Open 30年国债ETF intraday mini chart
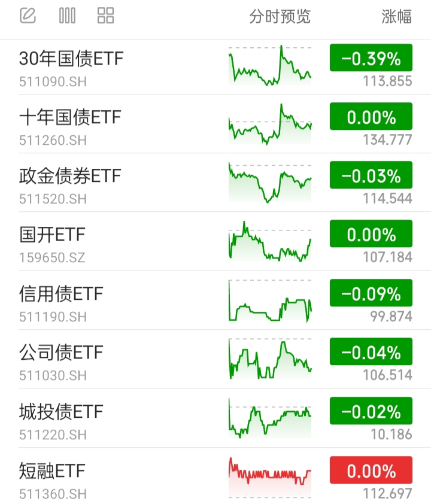Image resolution: width=431 pixels, height=504 pixels. 270,65
